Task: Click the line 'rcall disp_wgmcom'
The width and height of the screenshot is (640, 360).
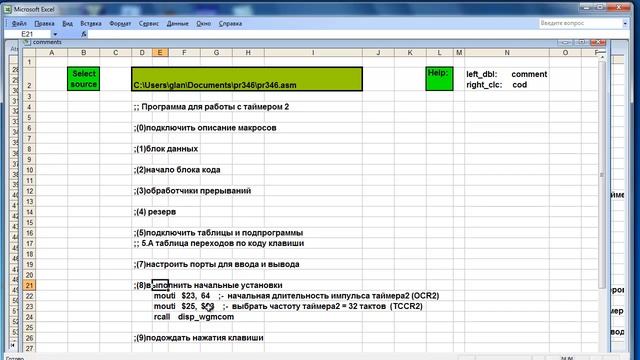Action: click(x=194, y=317)
